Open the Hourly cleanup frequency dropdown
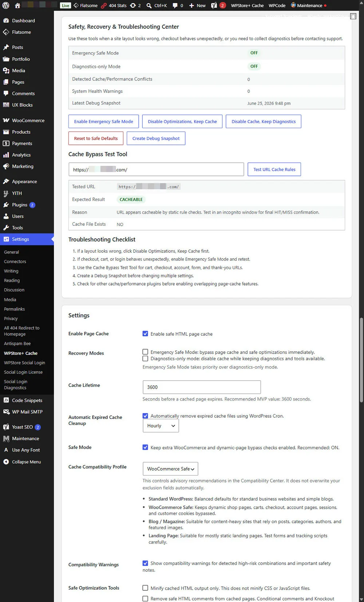This screenshot has width=364, height=602. (161, 426)
